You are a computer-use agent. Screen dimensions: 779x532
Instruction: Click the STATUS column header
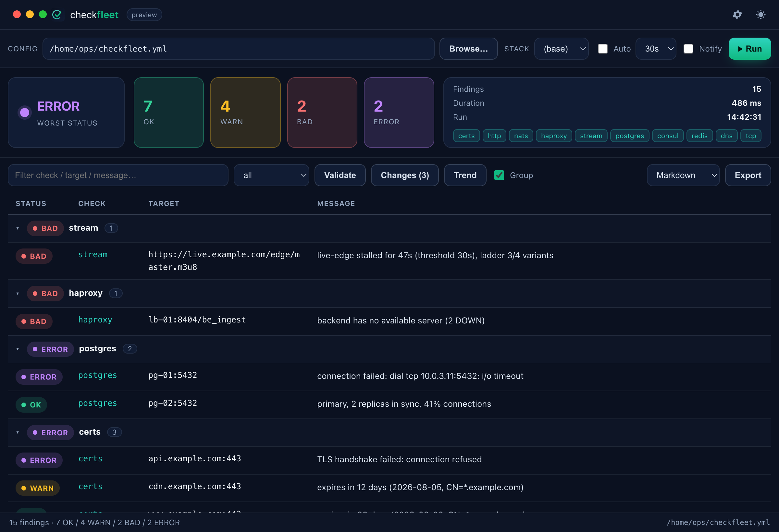[31, 203]
